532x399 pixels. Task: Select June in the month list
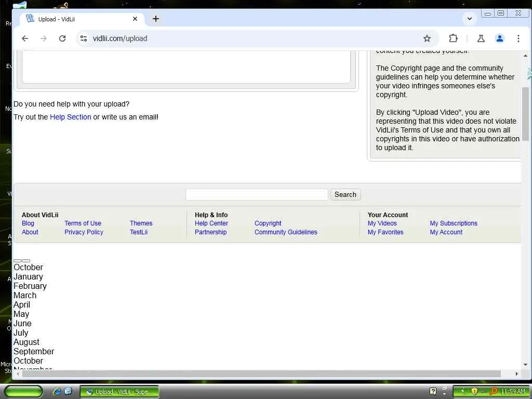pos(22,323)
